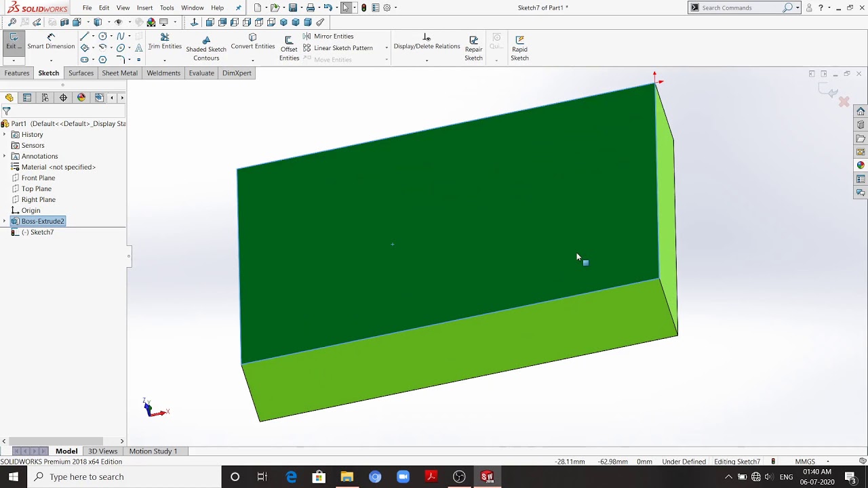This screenshot has height=488, width=868.
Task: Toggle Shaded Sketch Contours
Action: click(x=206, y=48)
